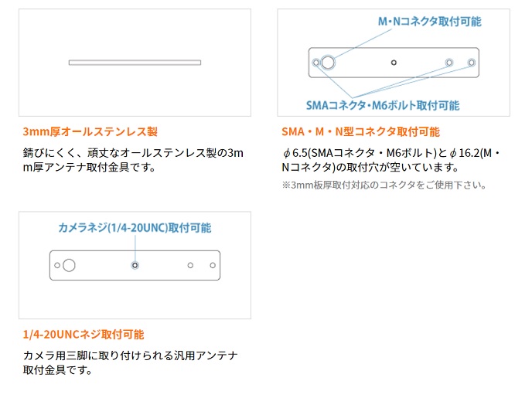Click the 'M・Nコネクタ取付可能' diagram label
532x398 pixels.
click(428, 22)
